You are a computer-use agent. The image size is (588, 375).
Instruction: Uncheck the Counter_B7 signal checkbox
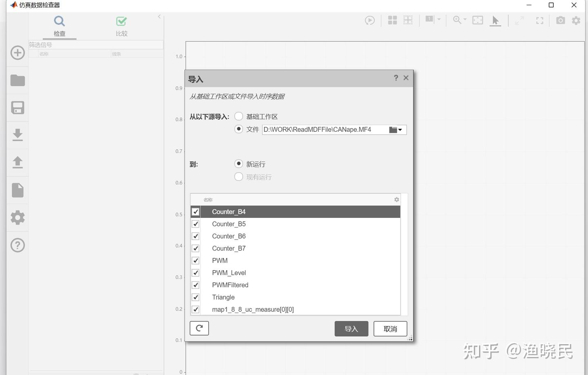(195, 248)
